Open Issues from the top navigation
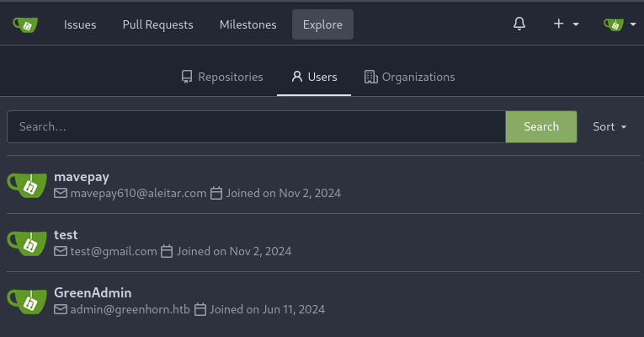 click(x=80, y=24)
